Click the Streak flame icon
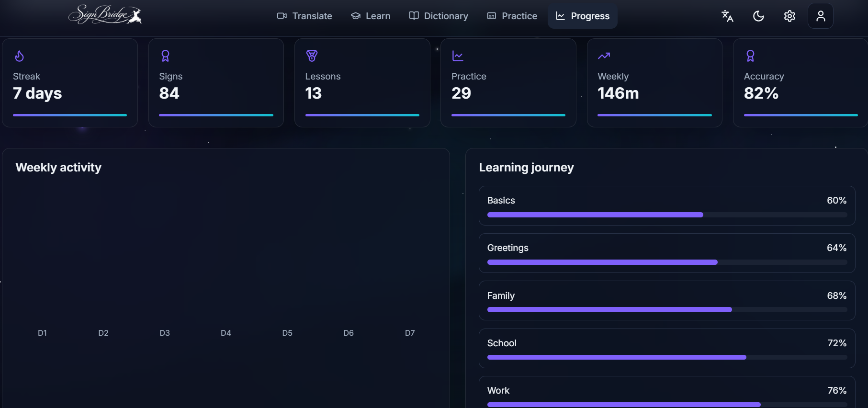868x408 pixels. coord(19,56)
